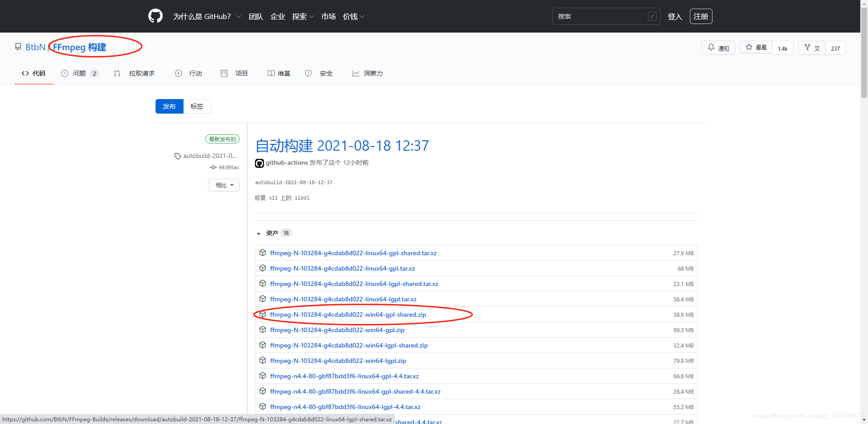Click the 最新发布的 (Latest release) badge
Viewport: 868px width, 424px height.
pos(222,139)
